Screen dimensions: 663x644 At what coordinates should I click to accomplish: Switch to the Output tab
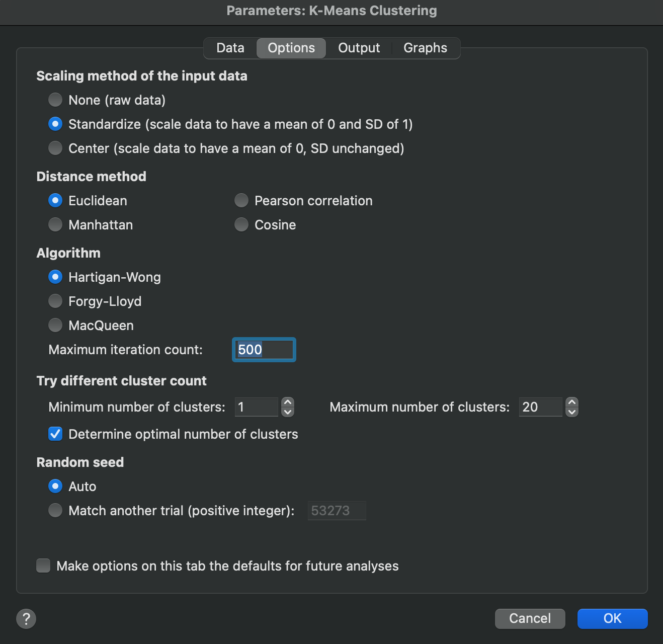tap(359, 48)
